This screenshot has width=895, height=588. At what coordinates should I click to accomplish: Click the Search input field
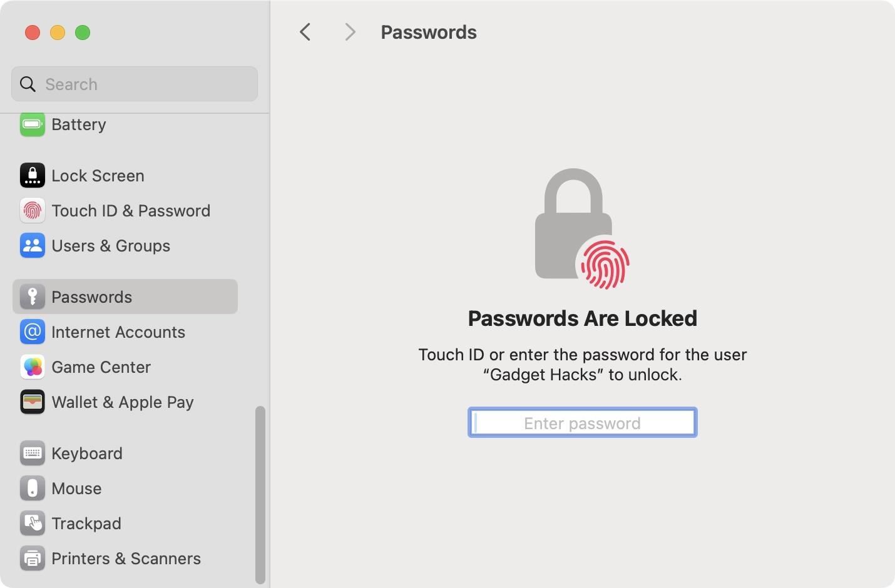coord(134,84)
